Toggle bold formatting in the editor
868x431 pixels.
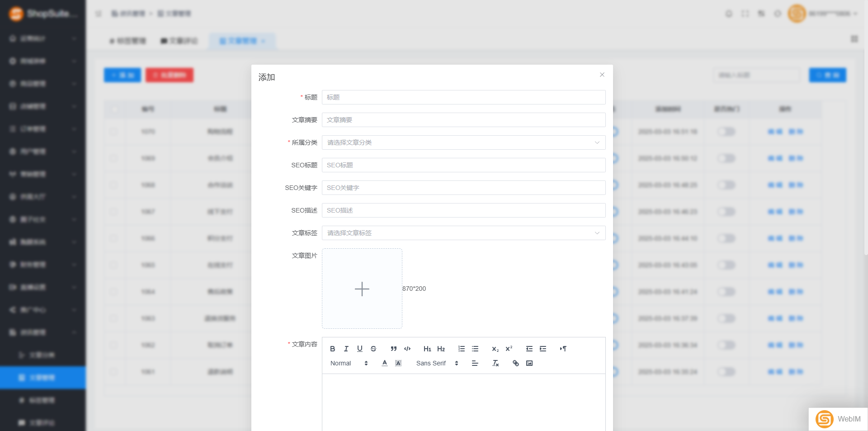point(332,349)
